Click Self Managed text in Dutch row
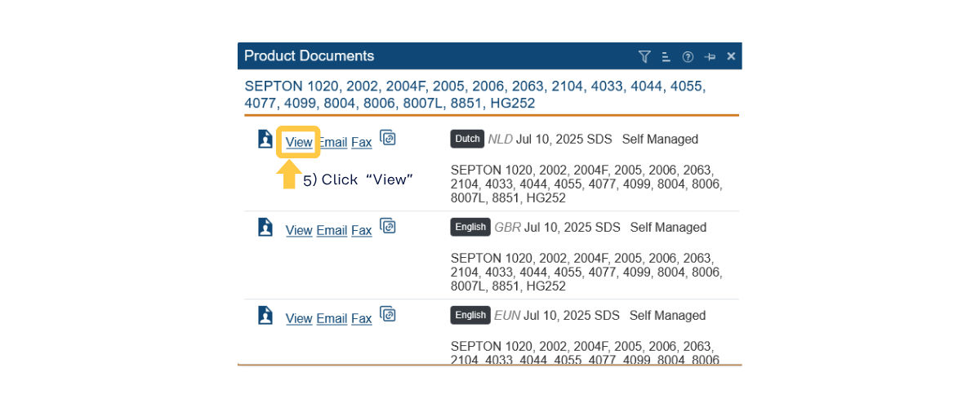Viewport: 980px width, 408px height. [660, 140]
